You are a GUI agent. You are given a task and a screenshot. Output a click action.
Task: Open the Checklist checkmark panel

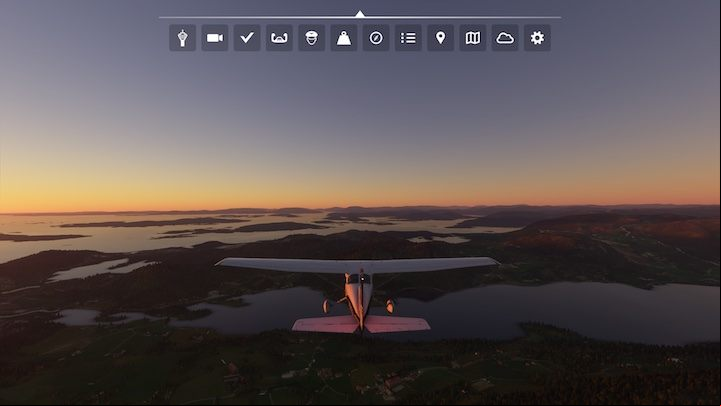[247, 38]
